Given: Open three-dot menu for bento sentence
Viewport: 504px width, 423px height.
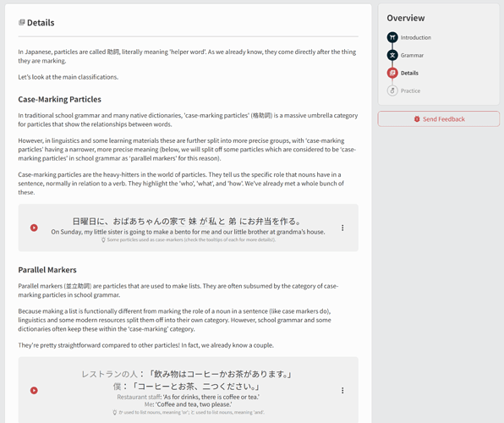Looking at the screenshot, I should click(342, 228).
